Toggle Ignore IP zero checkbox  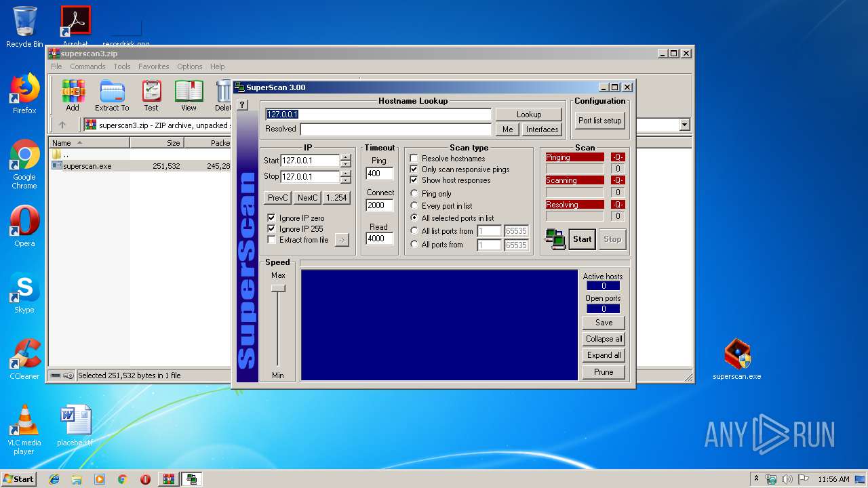point(271,218)
